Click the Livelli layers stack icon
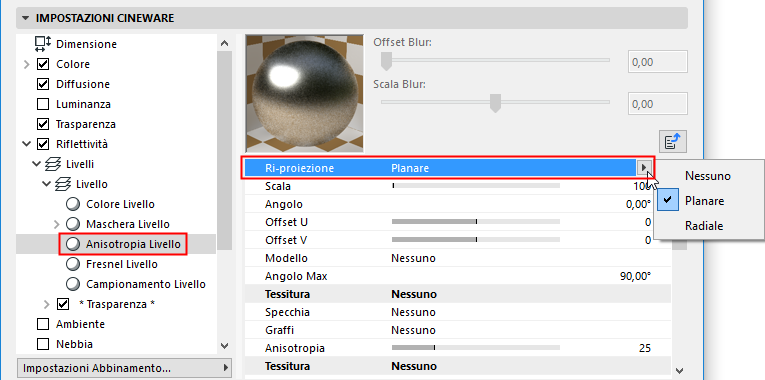Screen dimensions: 765x380 click(x=53, y=164)
